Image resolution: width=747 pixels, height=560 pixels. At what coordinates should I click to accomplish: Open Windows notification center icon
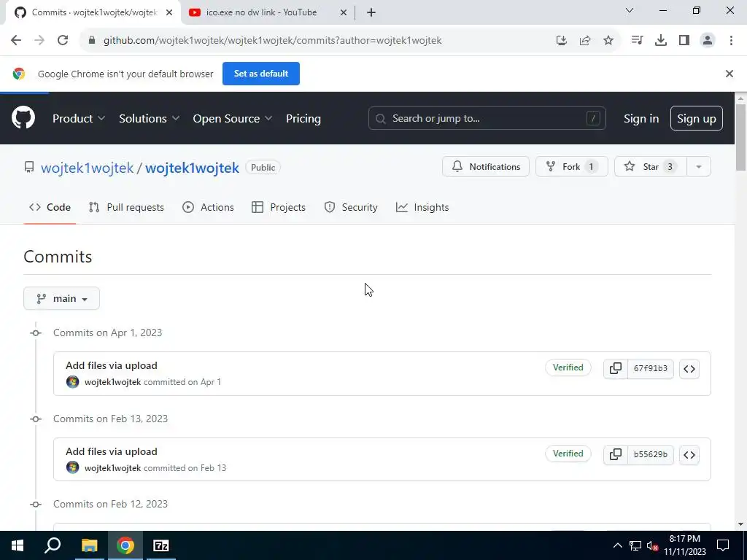723,545
